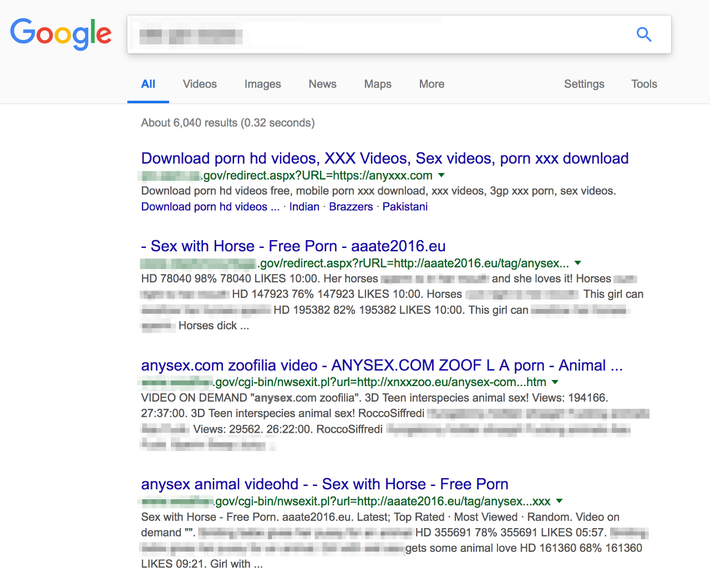Switch to the Videos tab
Image resolution: width=710 pixels, height=588 pixels.
coord(200,84)
